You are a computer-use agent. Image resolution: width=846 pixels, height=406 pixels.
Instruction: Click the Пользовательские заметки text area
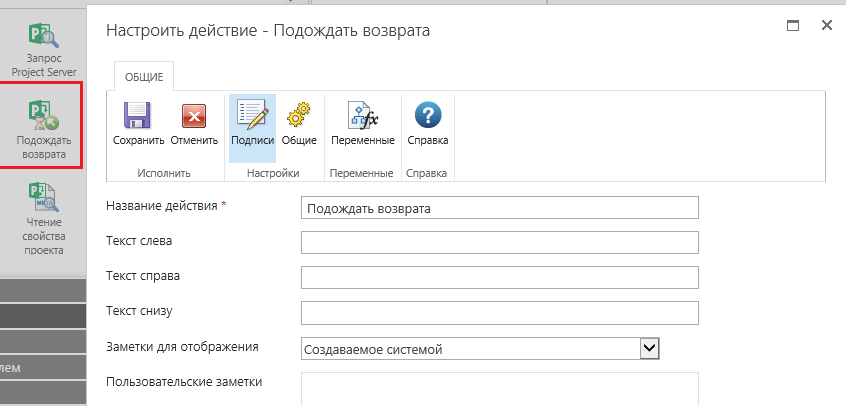point(500,389)
